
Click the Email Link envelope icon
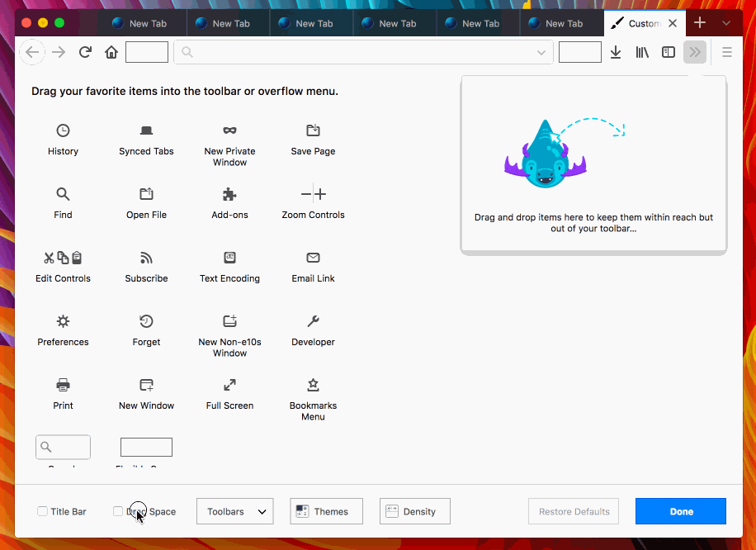[314, 258]
